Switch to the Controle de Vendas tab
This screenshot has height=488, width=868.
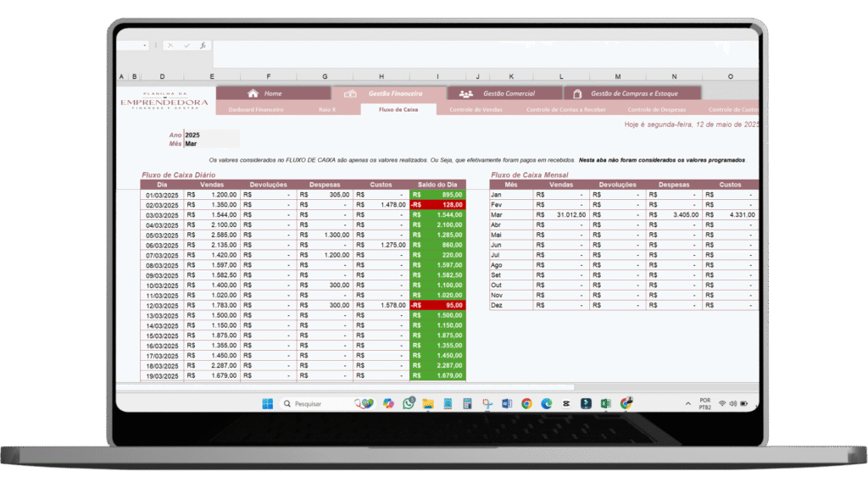coord(475,109)
